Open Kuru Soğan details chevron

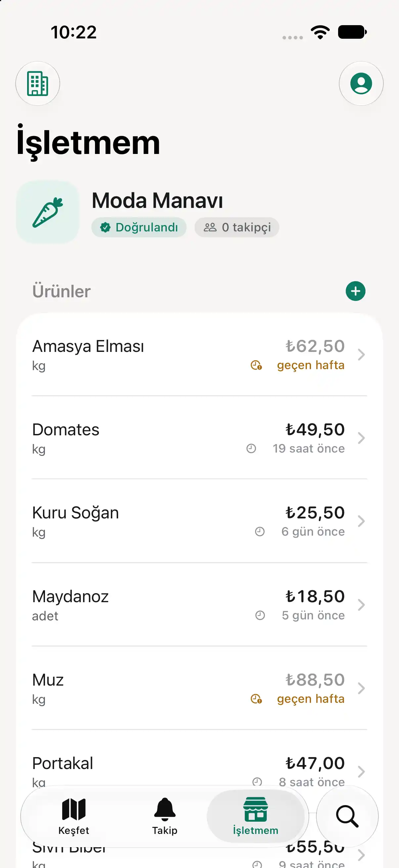click(x=361, y=521)
